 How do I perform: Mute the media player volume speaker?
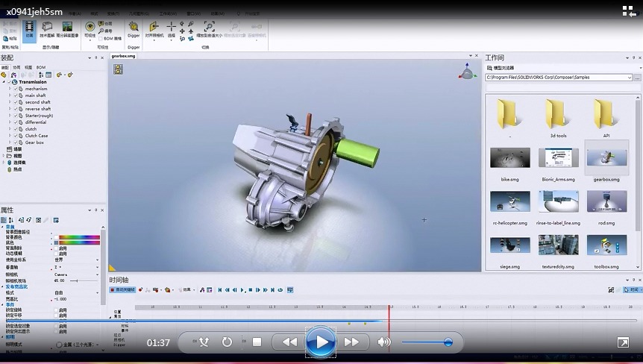[x=383, y=342]
